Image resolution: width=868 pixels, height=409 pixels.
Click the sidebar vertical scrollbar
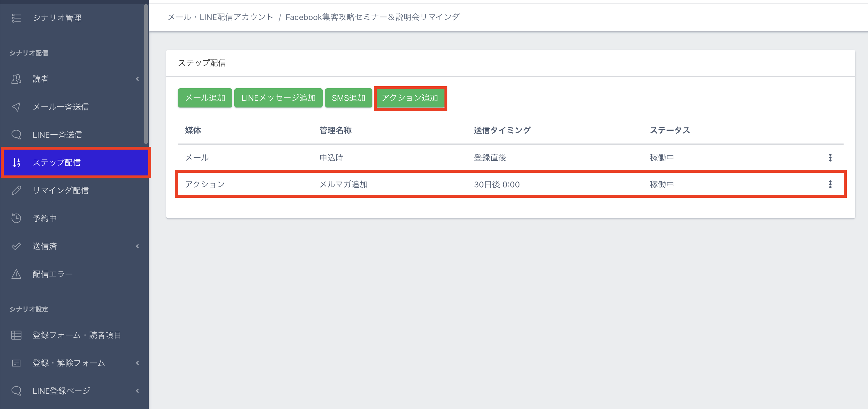[146, 74]
